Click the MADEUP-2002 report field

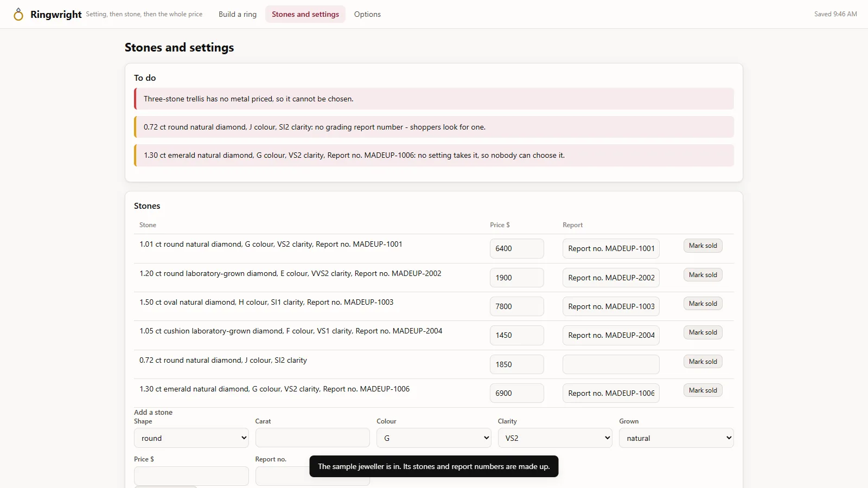pyautogui.click(x=611, y=278)
